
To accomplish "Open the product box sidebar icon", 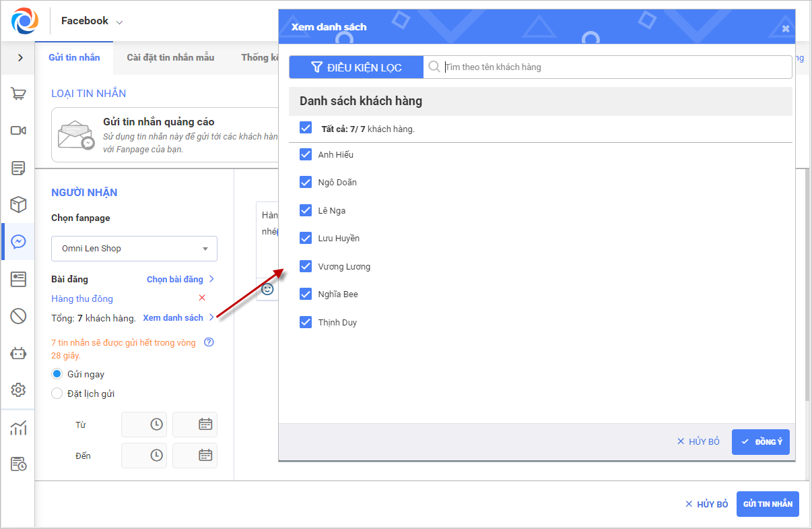I will click(18, 204).
